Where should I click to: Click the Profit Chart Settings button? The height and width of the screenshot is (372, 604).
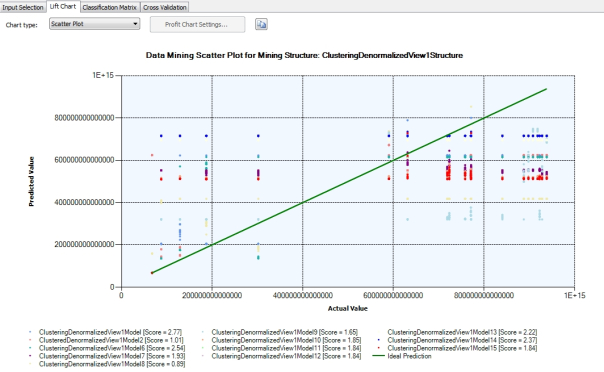pyautogui.click(x=197, y=24)
